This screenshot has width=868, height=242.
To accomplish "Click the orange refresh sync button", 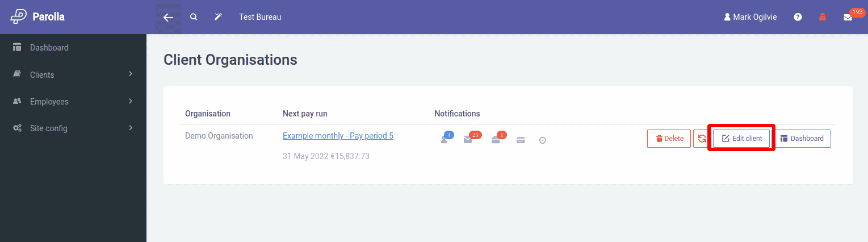I will (702, 139).
